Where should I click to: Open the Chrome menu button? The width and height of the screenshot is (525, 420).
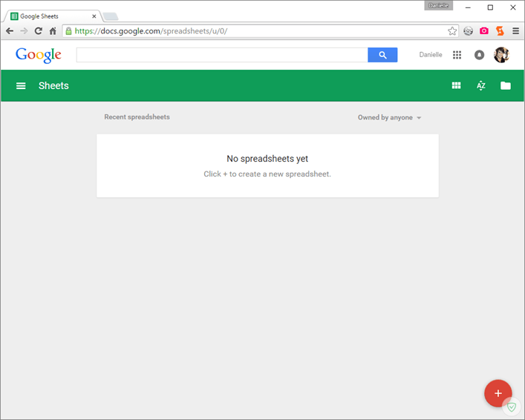tap(515, 31)
